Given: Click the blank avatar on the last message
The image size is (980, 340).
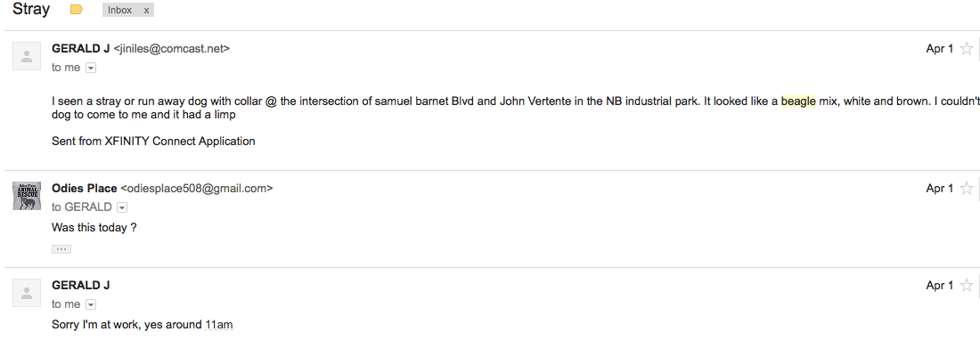Looking at the screenshot, I should (x=27, y=293).
